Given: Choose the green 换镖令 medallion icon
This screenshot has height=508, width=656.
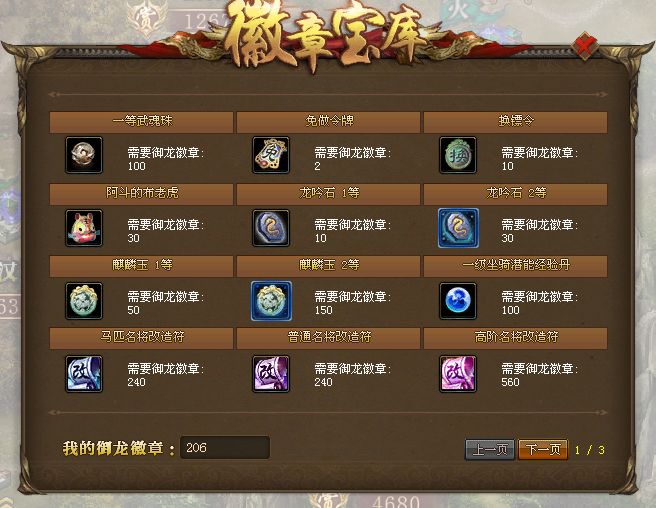Looking at the screenshot, I should coord(458,155).
